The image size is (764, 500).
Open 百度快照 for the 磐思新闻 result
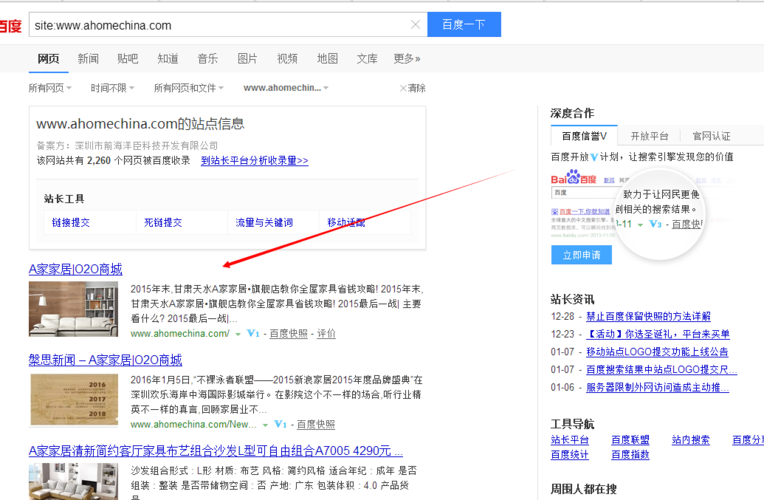click(316, 424)
